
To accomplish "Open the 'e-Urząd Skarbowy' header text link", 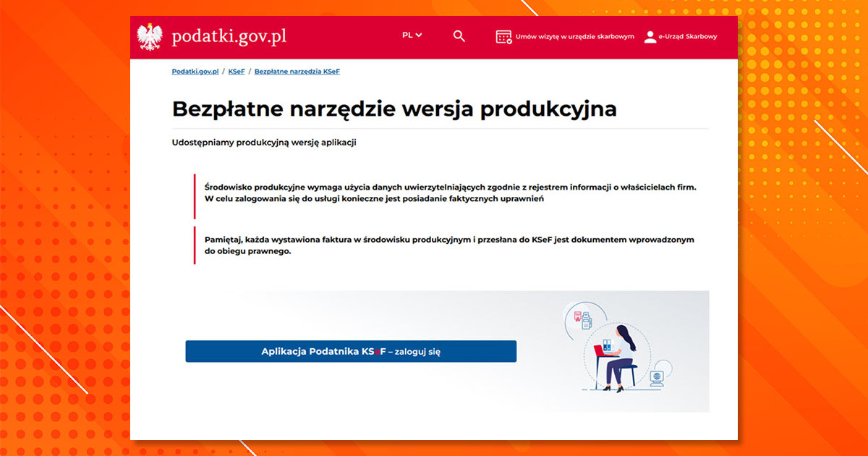I will click(x=687, y=37).
